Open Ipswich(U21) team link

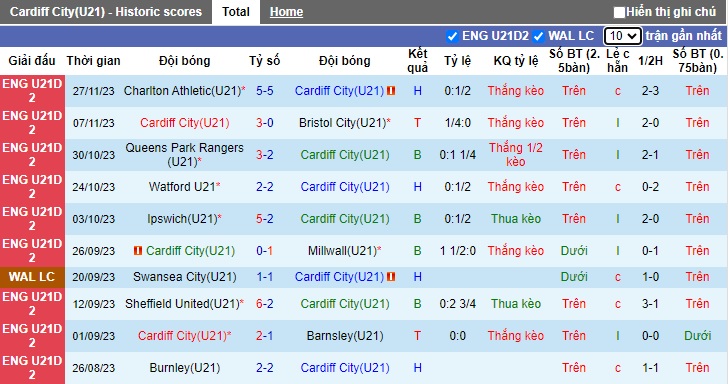pyautogui.click(x=182, y=219)
